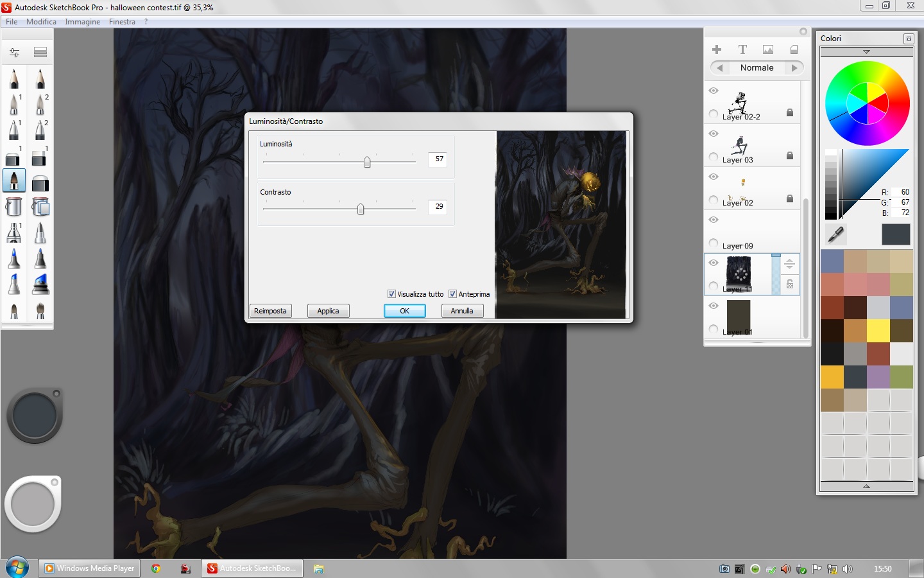The image size is (924, 578).
Task: Open the ? help menu
Action: click(x=146, y=21)
